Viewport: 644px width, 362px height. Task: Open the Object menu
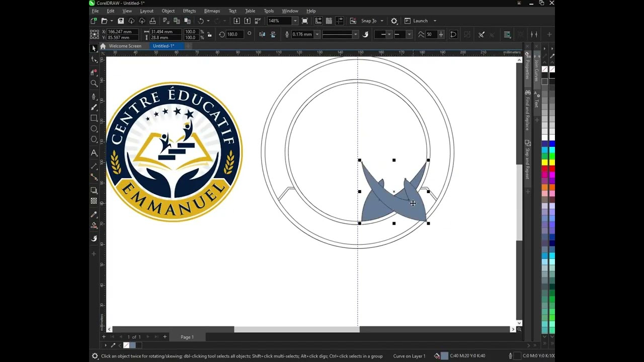[168, 11]
